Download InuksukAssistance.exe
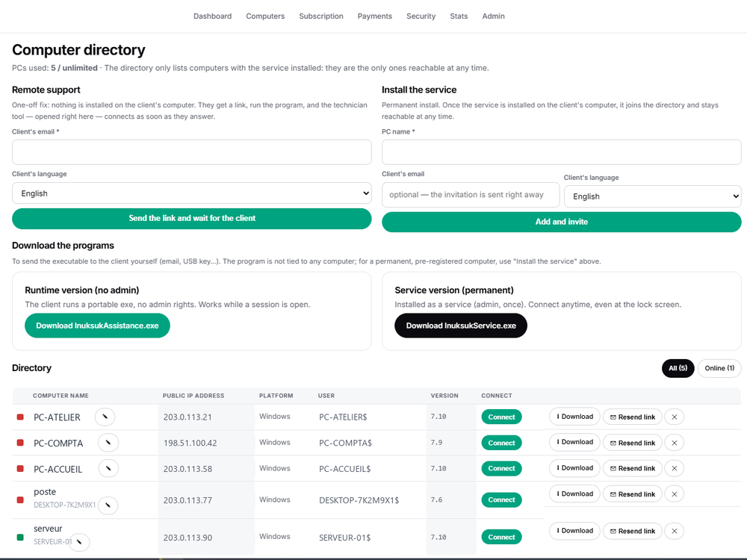Image resolution: width=747 pixels, height=560 pixels. (x=97, y=326)
